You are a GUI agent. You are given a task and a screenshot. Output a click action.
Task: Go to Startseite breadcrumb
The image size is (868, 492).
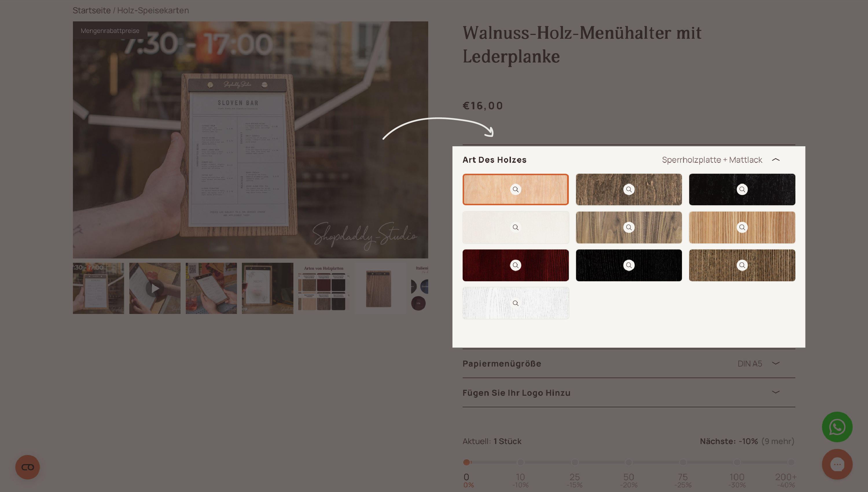tap(92, 10)
